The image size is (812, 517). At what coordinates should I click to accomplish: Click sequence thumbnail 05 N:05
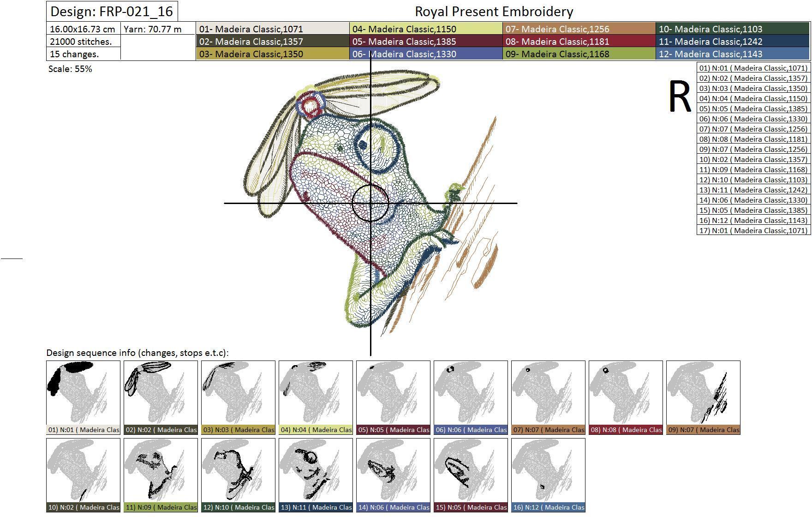pos(393,397)
